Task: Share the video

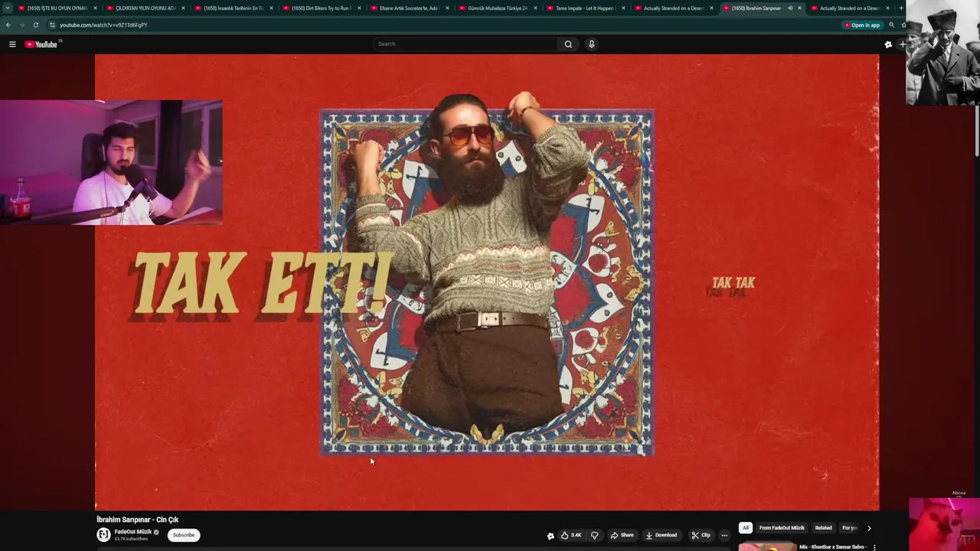Action: click(622, 535)
